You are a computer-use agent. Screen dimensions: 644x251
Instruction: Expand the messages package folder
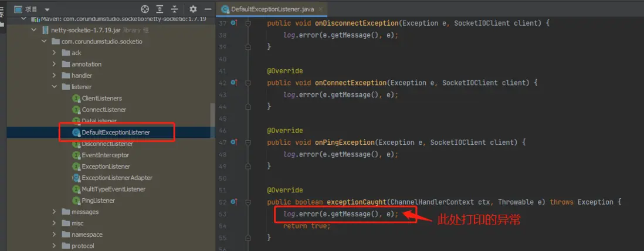click(x=54, y=212)
